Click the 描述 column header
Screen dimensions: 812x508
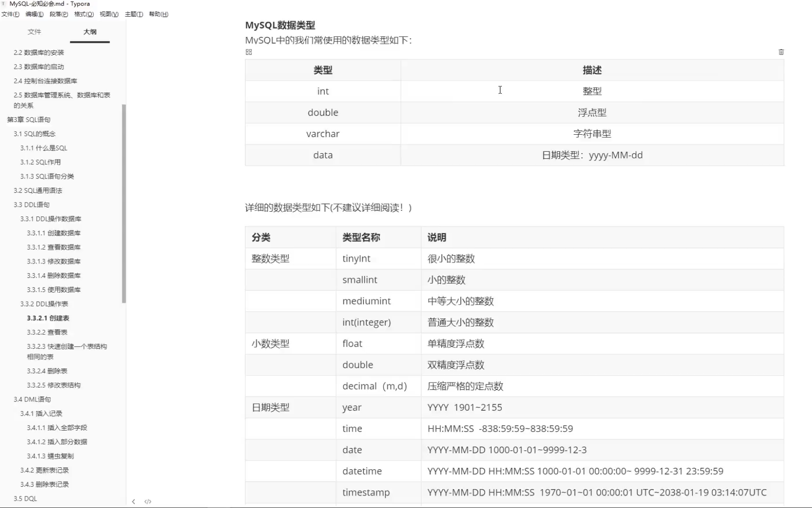click(x=592, y=70)
